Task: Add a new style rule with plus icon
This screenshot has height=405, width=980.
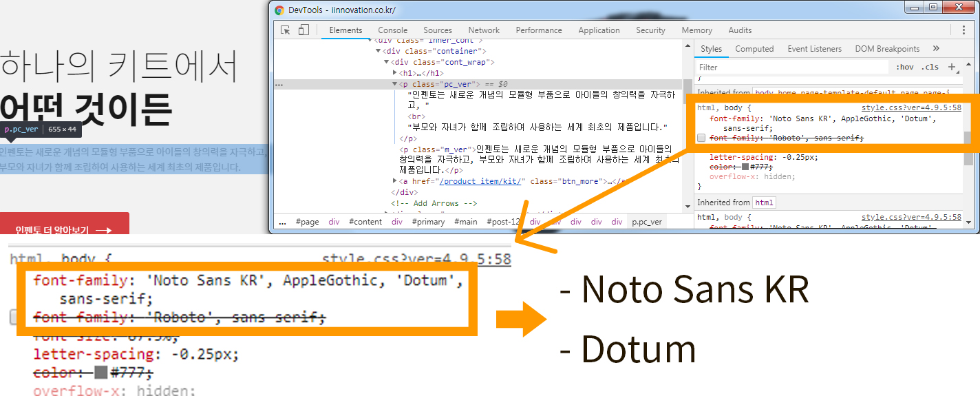Action: [952, 67]
